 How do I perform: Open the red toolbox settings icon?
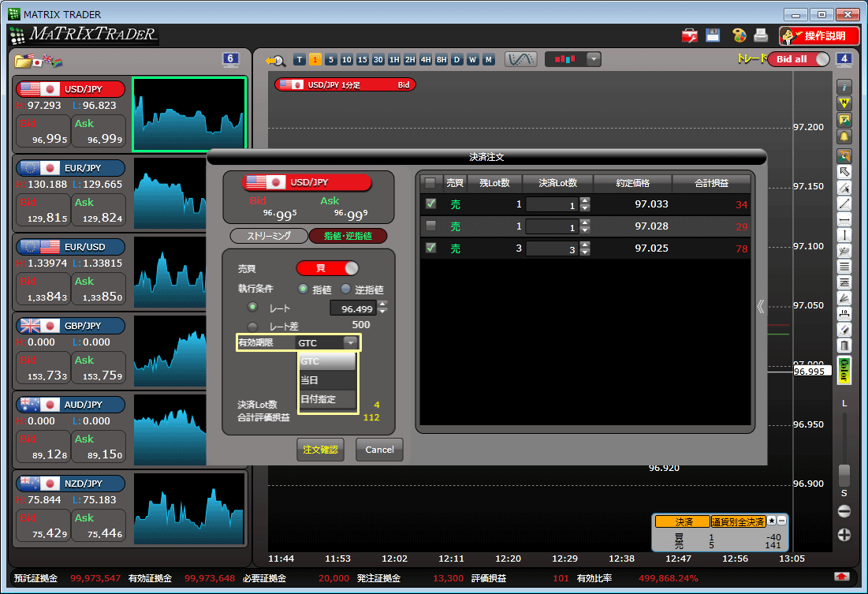[690, 36]
